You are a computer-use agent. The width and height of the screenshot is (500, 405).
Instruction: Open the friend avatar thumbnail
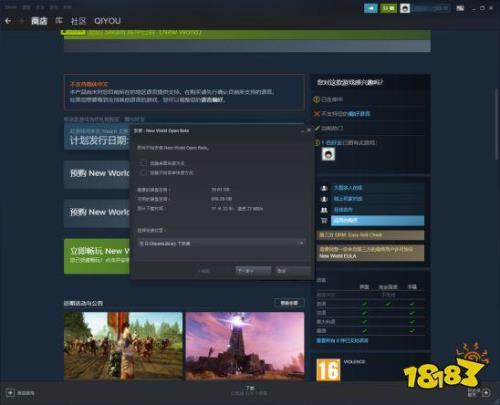point(328,154)
